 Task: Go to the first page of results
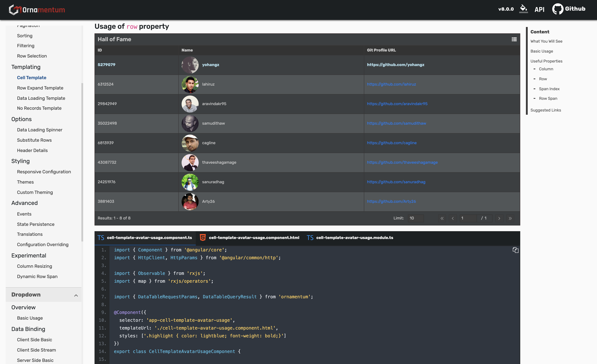coord(442,218)
